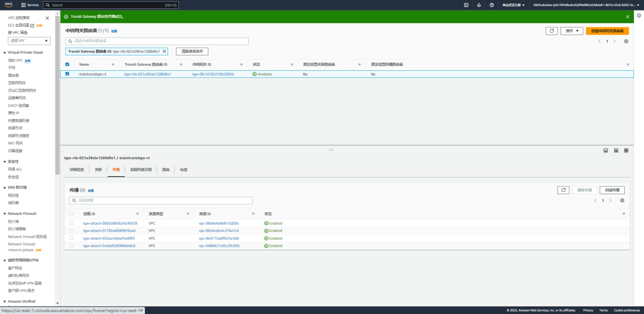
Task: Open EC2 global view external link icon
Action: click(32, 26)
